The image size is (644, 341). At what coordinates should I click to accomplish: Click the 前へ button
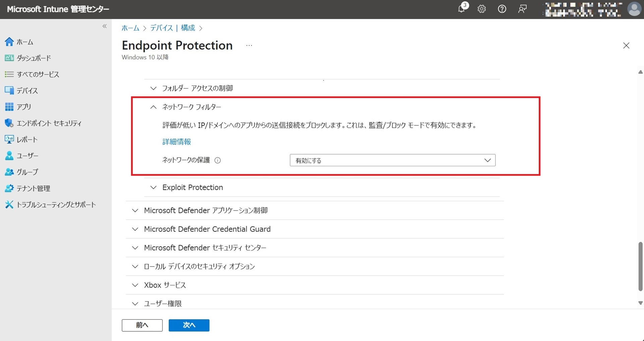[142, 325]
